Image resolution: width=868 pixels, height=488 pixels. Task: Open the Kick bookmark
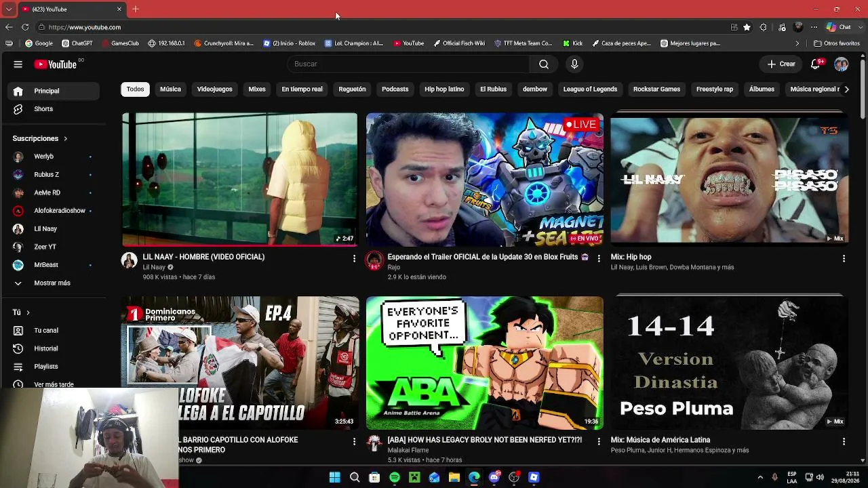click(x=573, y=43)
